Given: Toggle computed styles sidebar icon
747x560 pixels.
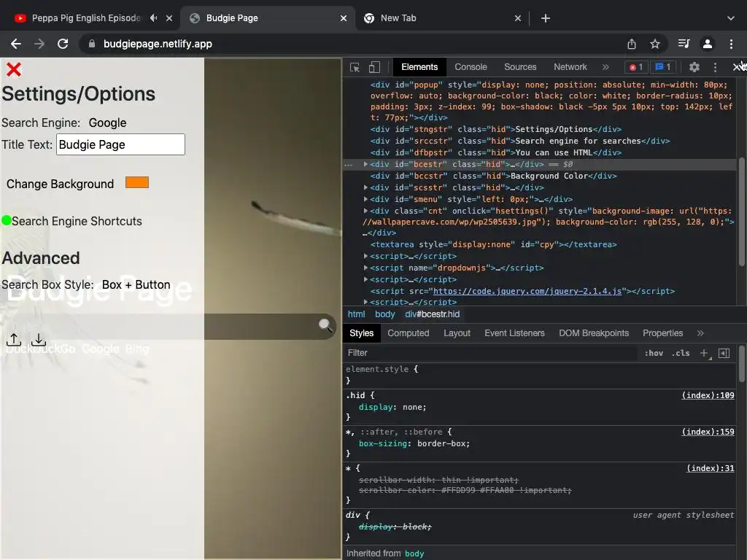Looking at the screenshot, I should pos(724,353).
